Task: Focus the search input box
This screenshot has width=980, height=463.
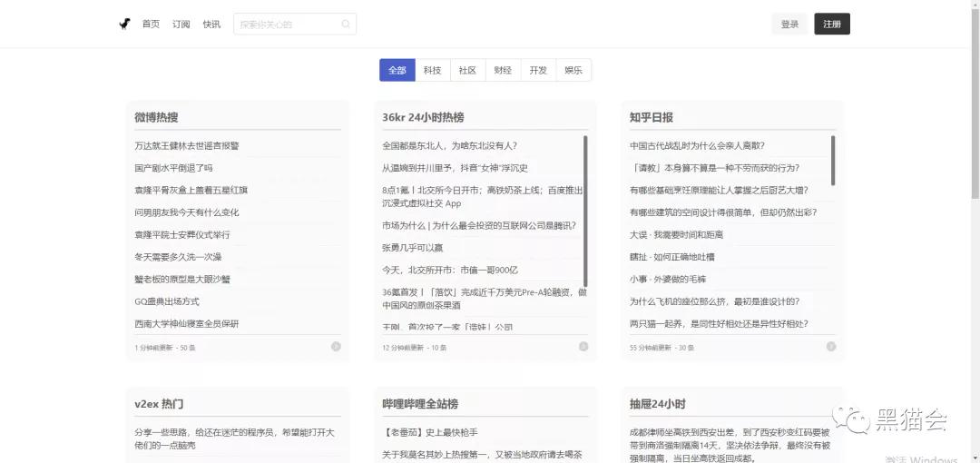Action: 295,25
